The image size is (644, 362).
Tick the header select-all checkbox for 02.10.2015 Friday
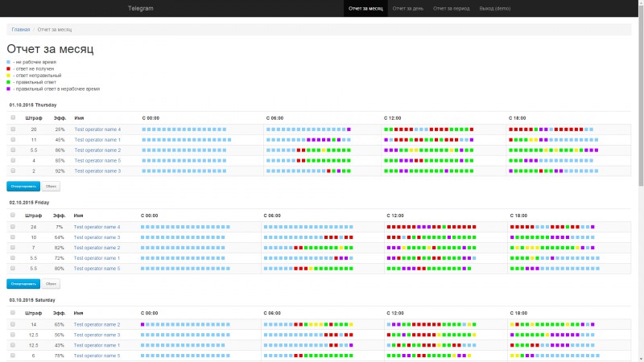(13, 215)
